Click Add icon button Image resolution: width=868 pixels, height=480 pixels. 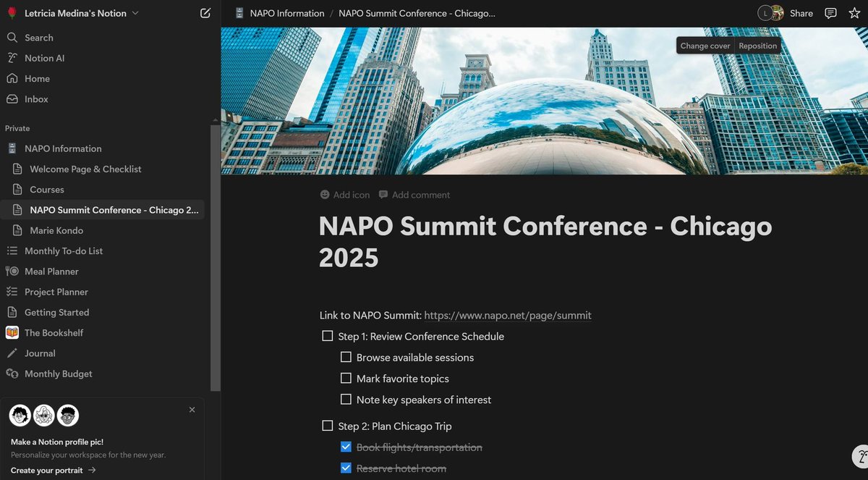coord(345,195)
